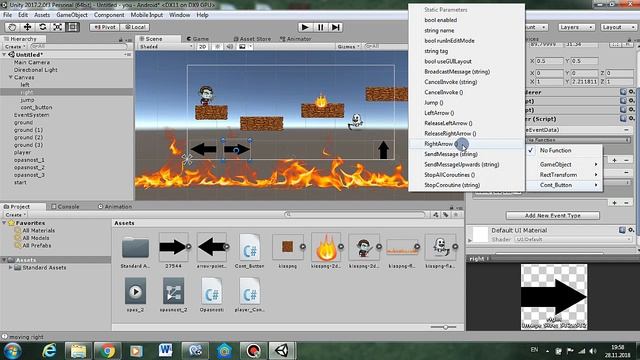Switch to the Game tab
This screenshot has width=640, height=360.
tap(198, 39)
